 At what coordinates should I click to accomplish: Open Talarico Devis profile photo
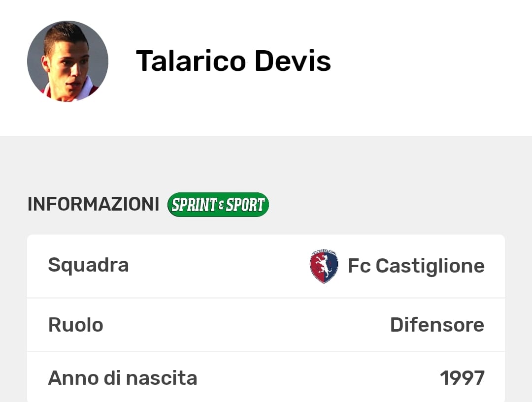[x=67, y=61]
